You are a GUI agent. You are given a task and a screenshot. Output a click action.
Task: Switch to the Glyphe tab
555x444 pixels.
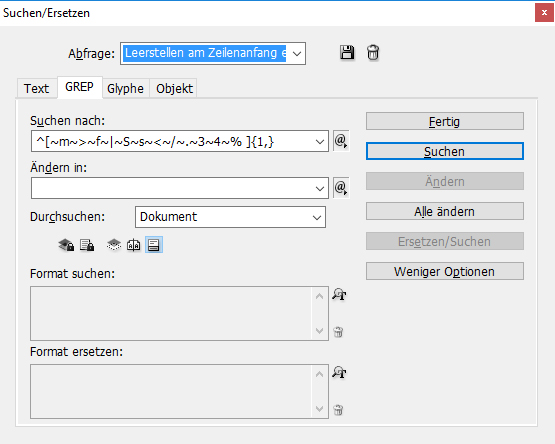coord(125,89)
